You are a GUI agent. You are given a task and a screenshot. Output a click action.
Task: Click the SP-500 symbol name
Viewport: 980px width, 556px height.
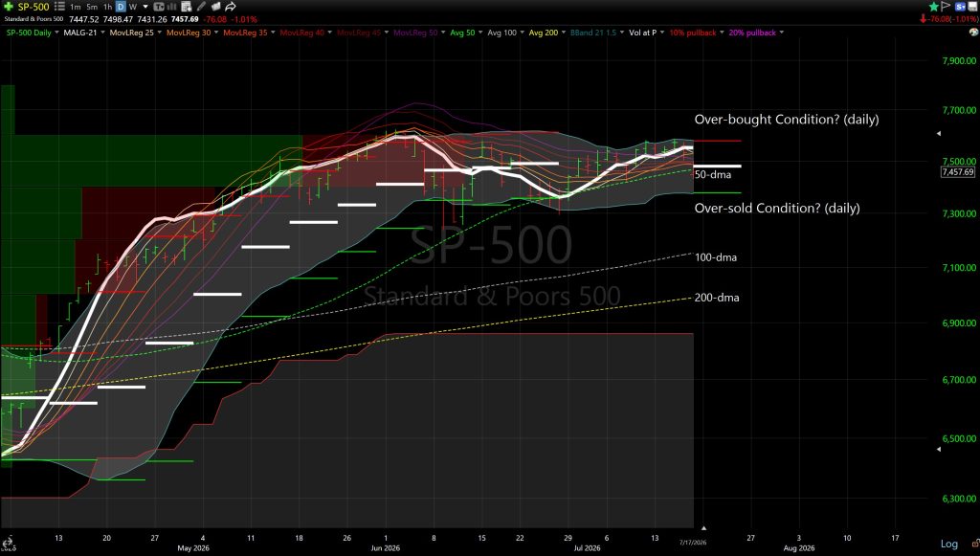click(x=33, y=7)
